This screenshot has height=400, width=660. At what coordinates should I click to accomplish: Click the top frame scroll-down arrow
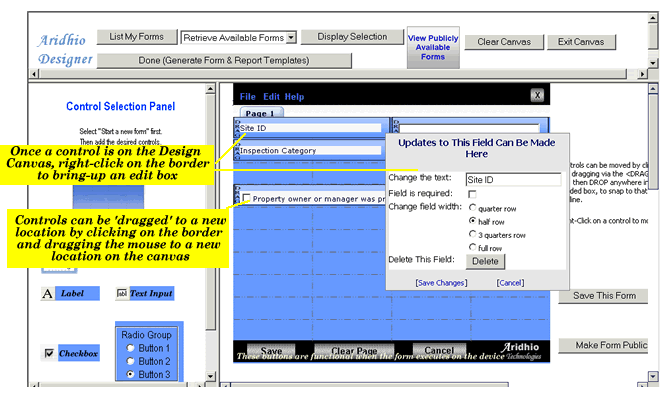653,63
